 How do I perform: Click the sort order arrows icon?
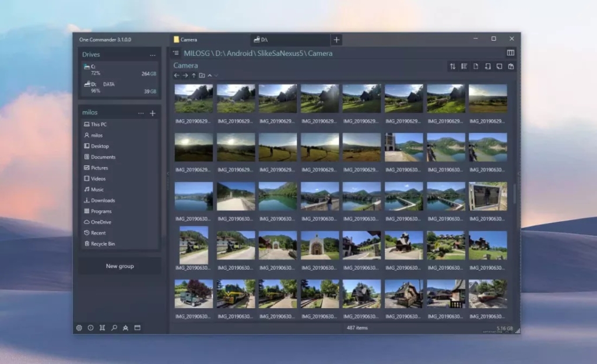pyautogui.click(x=452, y=66)
